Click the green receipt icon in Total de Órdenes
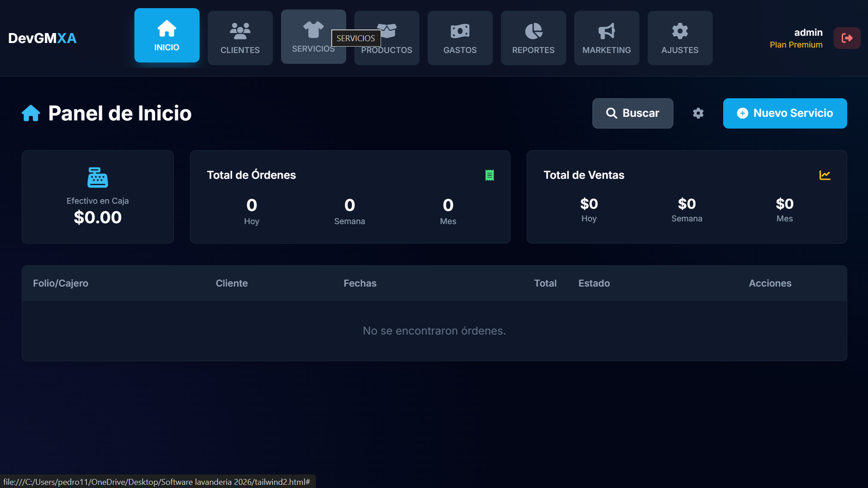 pos(490,175)
